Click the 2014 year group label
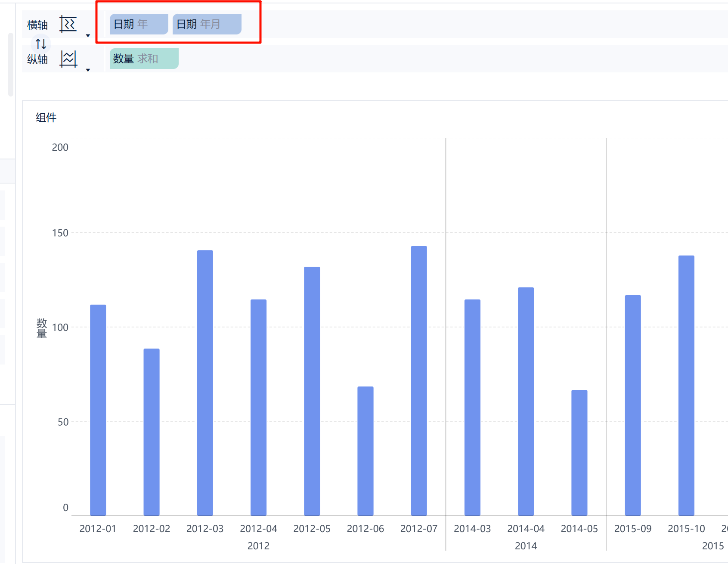This screenshot has height=564, width=728. pos(526,546)
